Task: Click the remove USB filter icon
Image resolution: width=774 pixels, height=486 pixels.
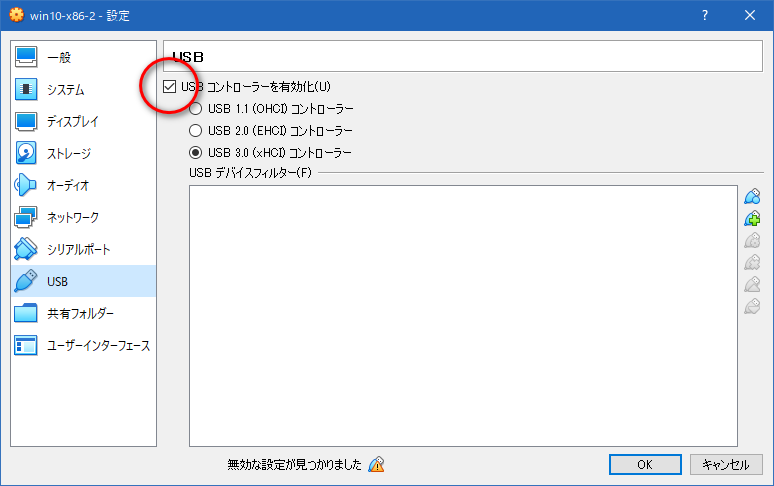Action: pyautogui.click(x=752, y=262)
